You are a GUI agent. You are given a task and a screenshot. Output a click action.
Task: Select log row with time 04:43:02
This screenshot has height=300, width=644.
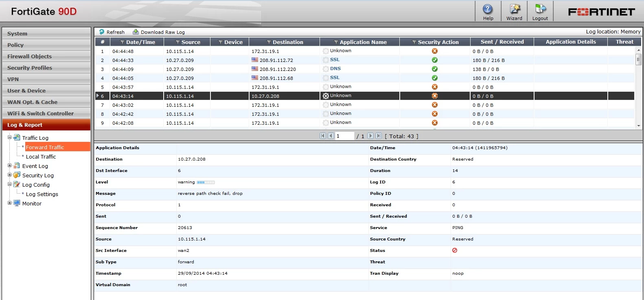[x=364, y=105]
